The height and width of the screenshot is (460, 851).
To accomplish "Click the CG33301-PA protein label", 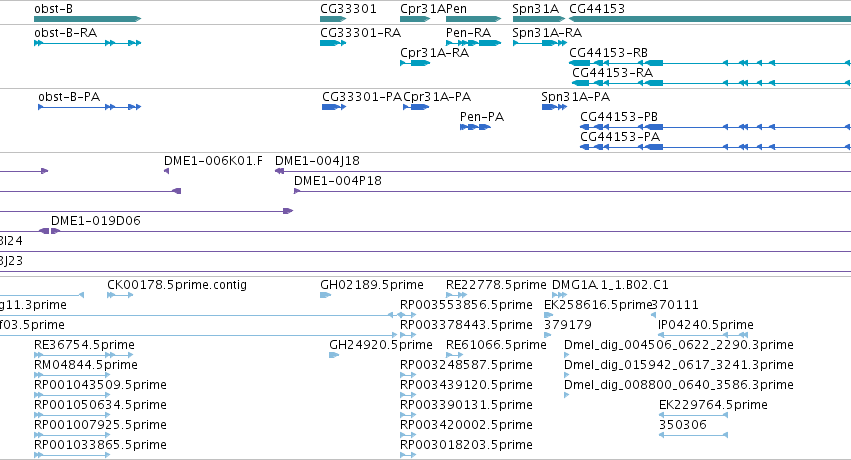I will click(x=362, y=97).
